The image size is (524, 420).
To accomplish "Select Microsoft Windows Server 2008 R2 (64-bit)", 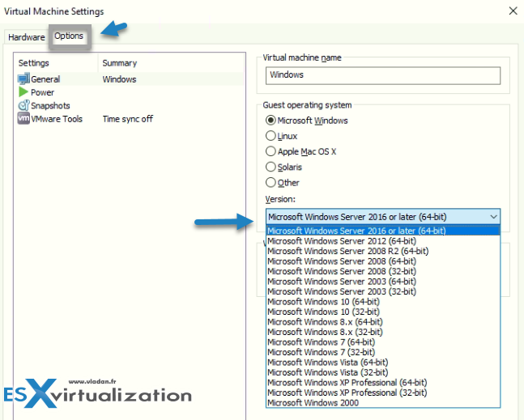I will (383, 251).
